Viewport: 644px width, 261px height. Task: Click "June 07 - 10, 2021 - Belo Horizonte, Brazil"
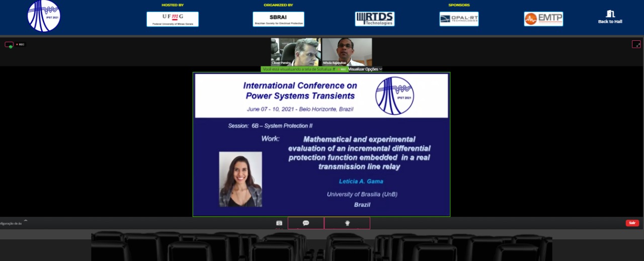(299, 109)
